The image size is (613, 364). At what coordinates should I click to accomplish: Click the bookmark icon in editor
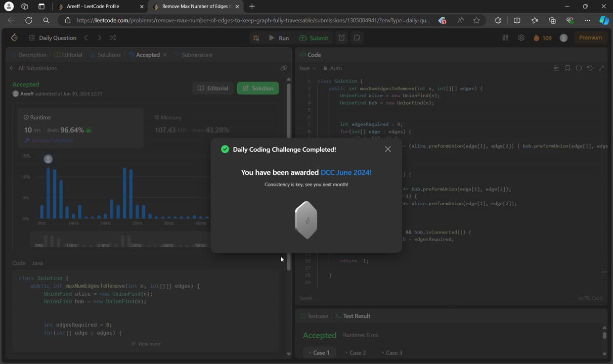[x=567, y=68]
